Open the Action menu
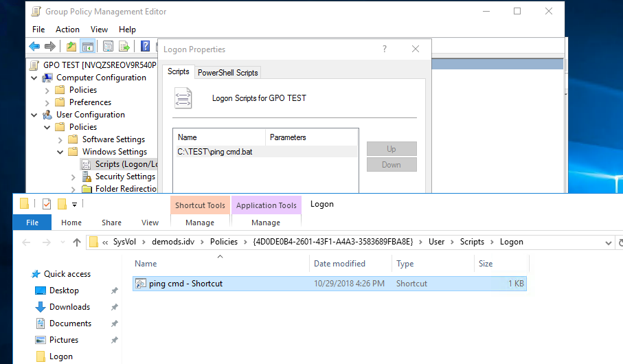 click(67, 30)
